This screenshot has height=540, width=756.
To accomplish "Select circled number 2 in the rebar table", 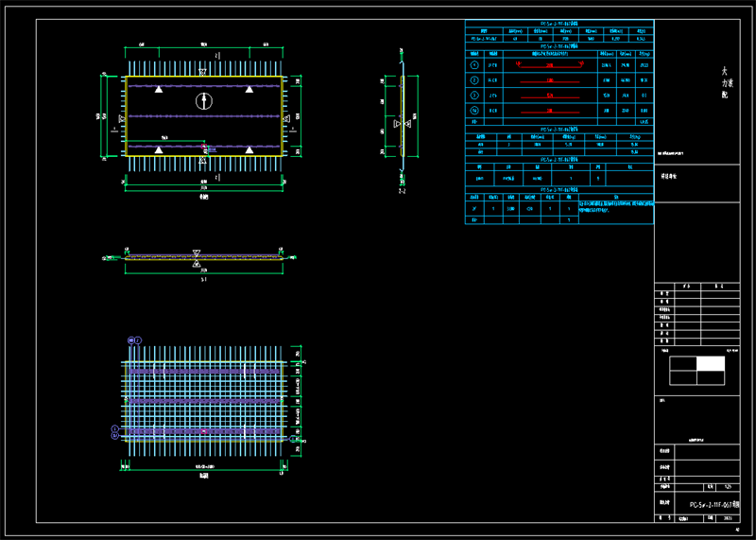I will click(474, 80).
